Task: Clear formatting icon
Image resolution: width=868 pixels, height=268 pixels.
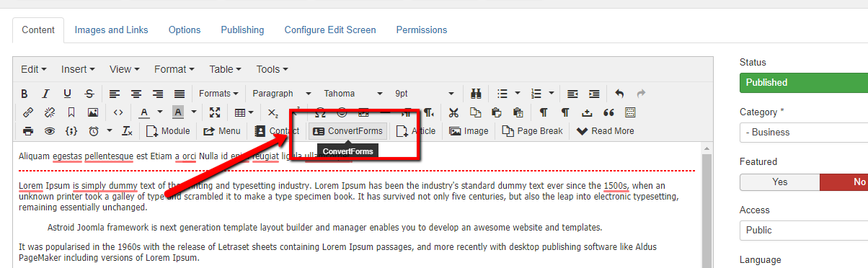Action: [127, 131]
